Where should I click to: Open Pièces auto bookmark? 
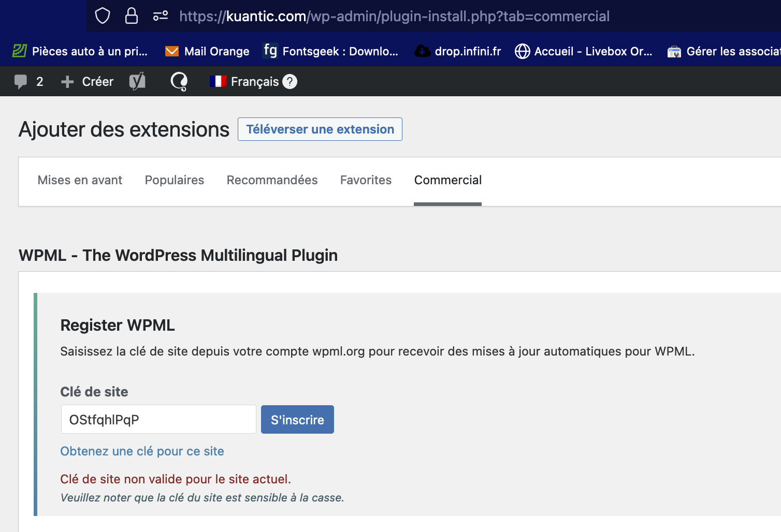[80, 51]
